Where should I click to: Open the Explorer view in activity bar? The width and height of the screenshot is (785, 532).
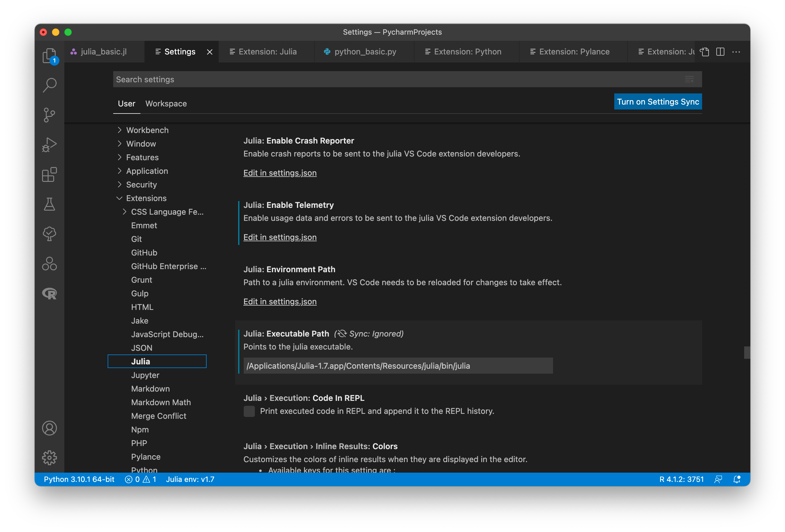[x=49, y=55]
